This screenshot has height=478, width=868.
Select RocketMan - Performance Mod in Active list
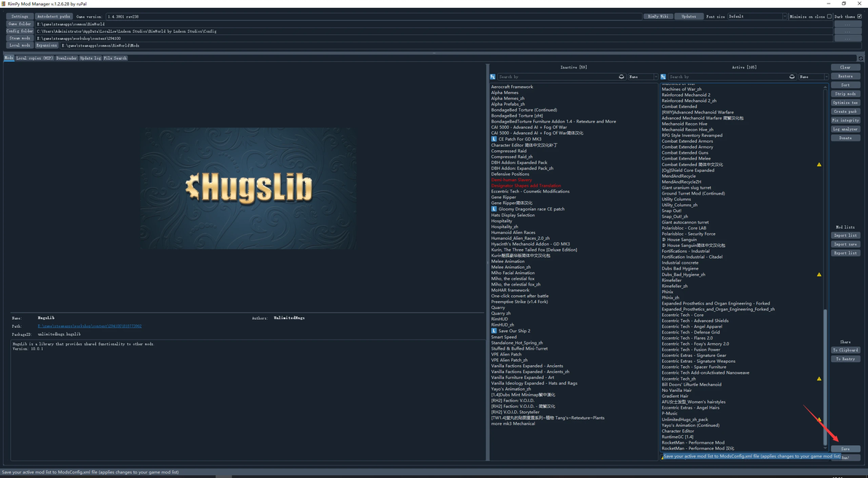[x=693, y=442]
